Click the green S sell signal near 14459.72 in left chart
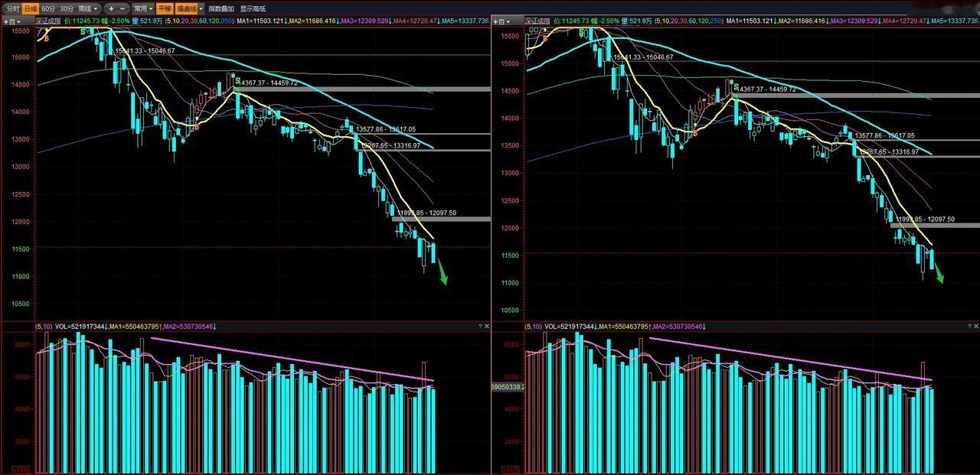Screen dimensions: 980x475 [237, 80]
